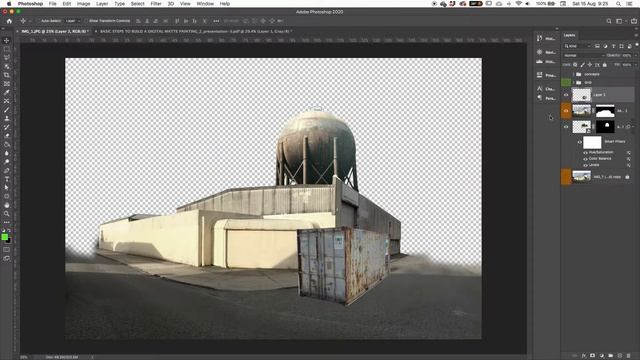Open the Layer menu
The height and width of the screenshot is (360, 640).
click(x=102, y=4)
